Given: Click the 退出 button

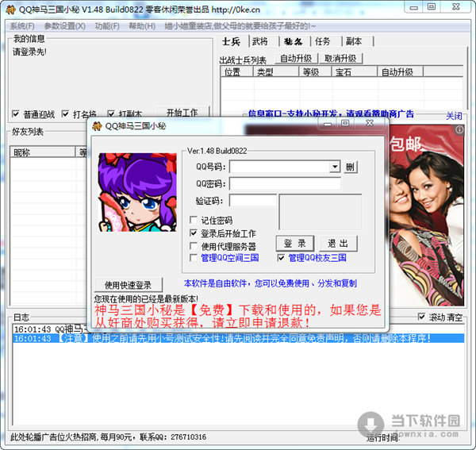Looking at the screenshot, I should [338, 243].
